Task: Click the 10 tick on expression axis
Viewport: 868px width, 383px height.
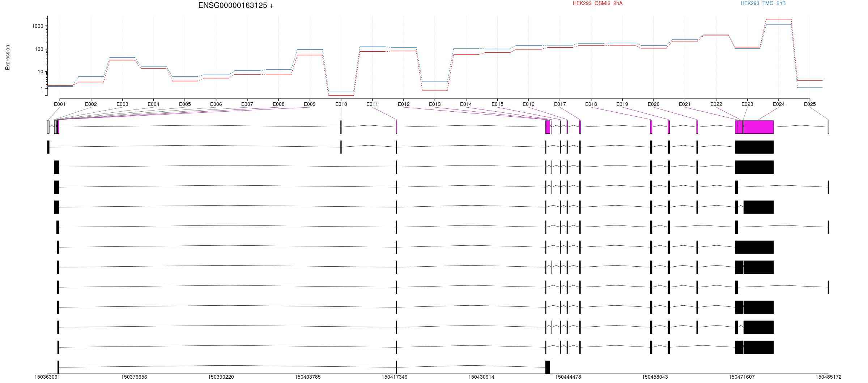Action: 40,72
